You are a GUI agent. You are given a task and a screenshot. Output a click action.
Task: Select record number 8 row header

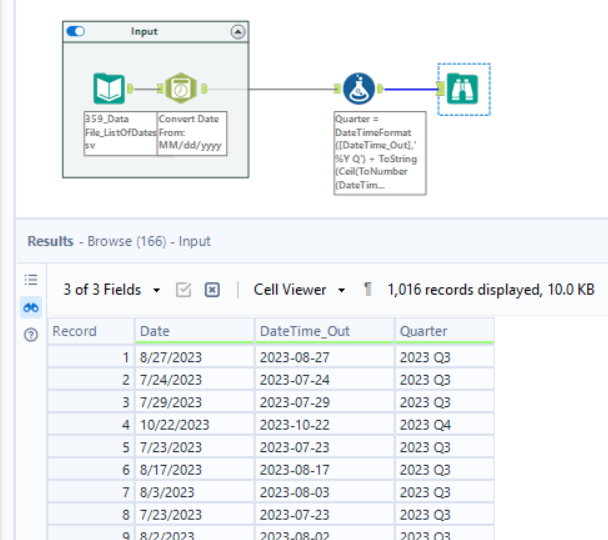tap(91, 514)
